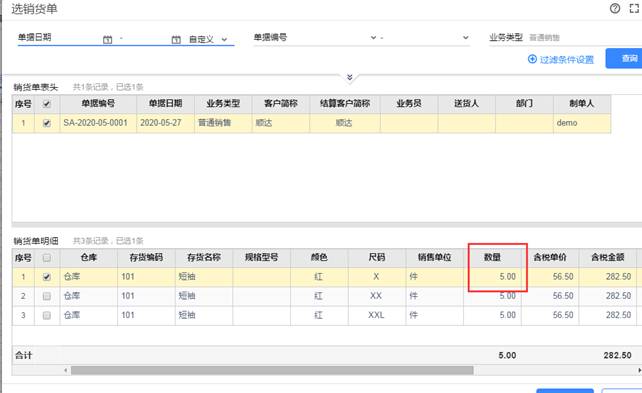Click the 数量 column header

coord(492,257)
